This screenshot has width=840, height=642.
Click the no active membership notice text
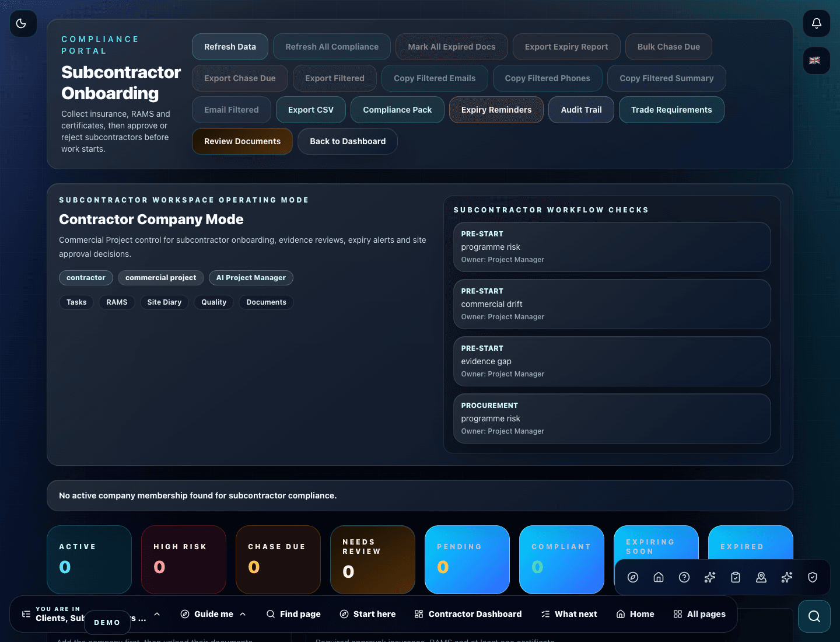coord(198,496)
